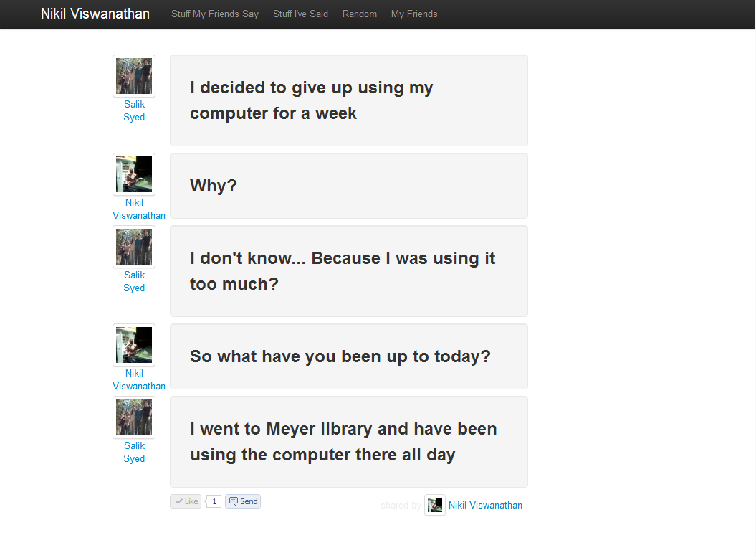
Task: Click Salik Syed's avatar beside the first message
Action: pos(134,76)
